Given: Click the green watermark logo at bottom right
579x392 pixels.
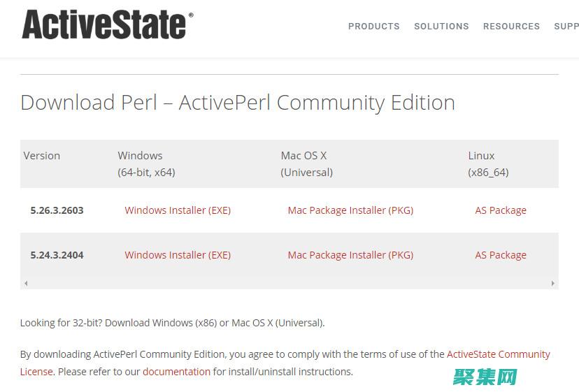Looking at the screenshot, I should click(485, 377).
